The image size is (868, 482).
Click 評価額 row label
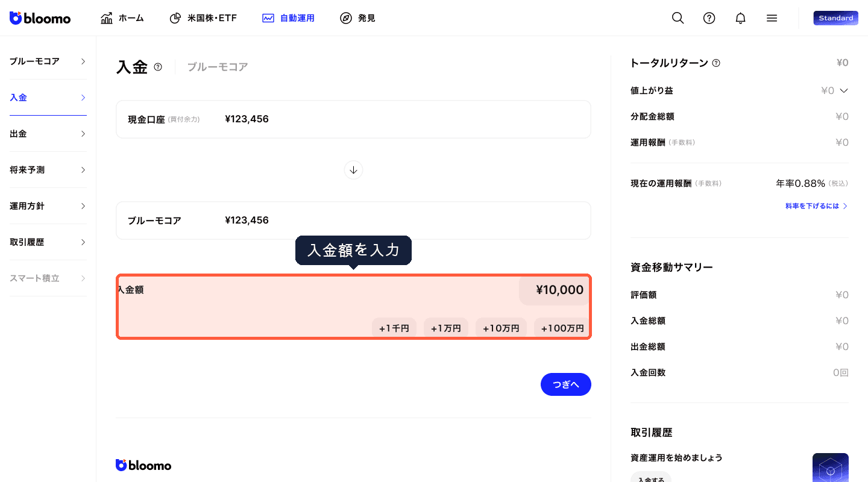tap(643, 295)
